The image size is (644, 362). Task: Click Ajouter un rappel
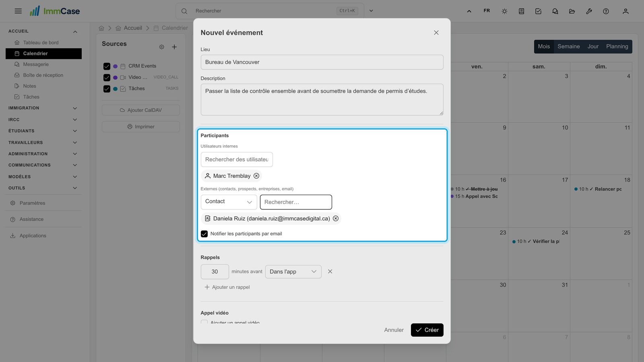click(x=227, y=287)
